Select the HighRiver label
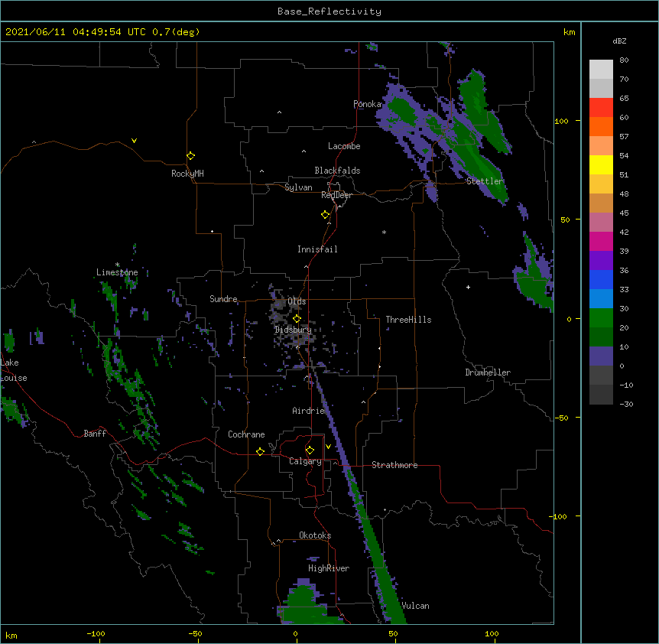This screenshot has width=659, height=644. click(x=329, y=568)
